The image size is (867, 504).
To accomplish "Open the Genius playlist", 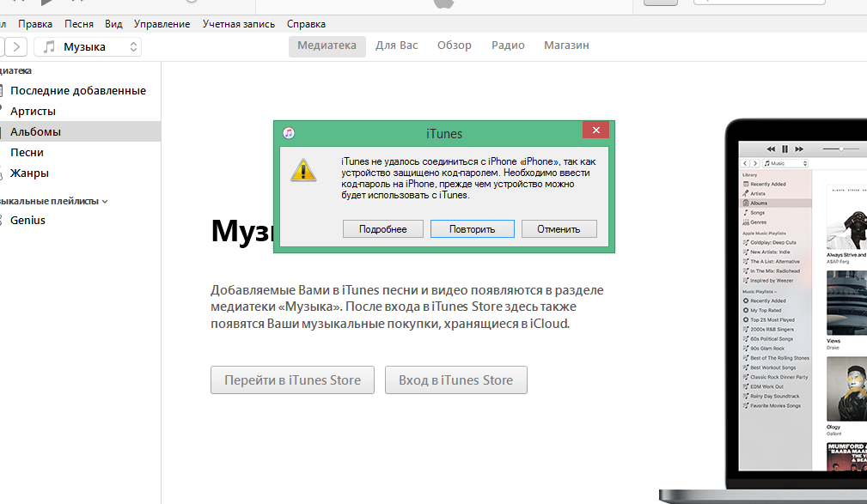I will [27, 220].
